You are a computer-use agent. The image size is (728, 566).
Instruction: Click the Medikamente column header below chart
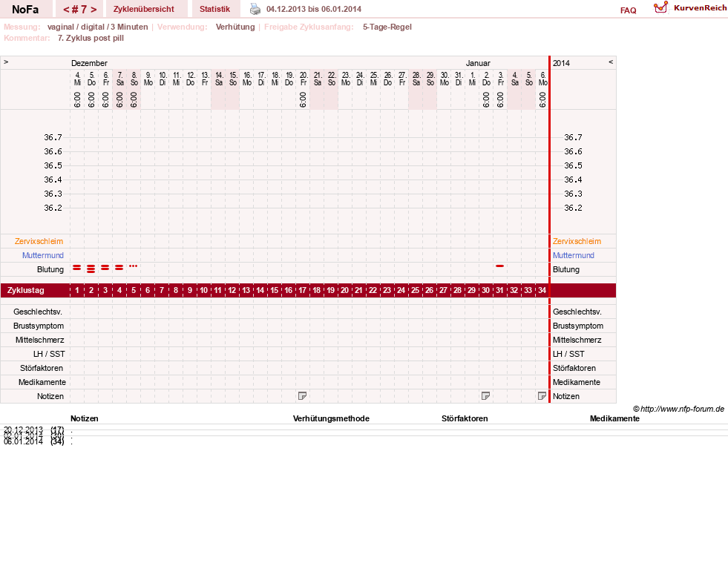(614, 418)
